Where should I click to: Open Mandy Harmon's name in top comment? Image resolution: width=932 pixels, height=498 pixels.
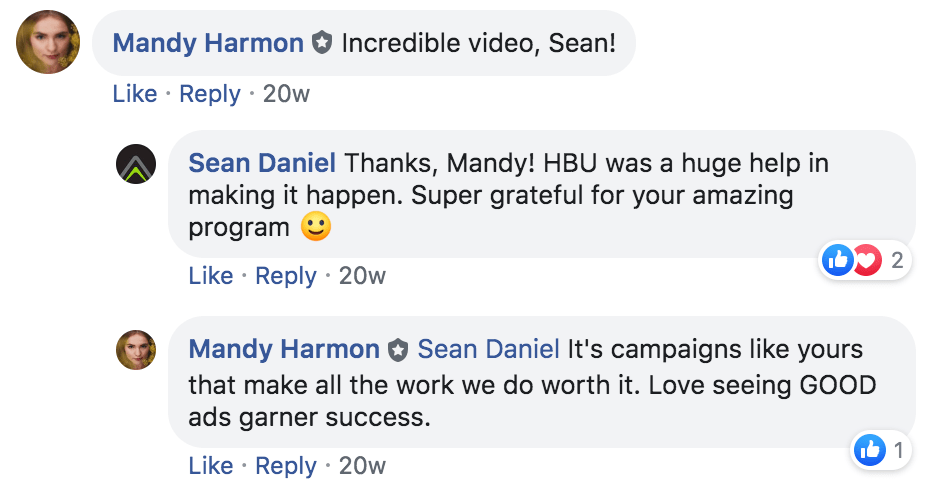pyautogui.click(x=208, y=43)
